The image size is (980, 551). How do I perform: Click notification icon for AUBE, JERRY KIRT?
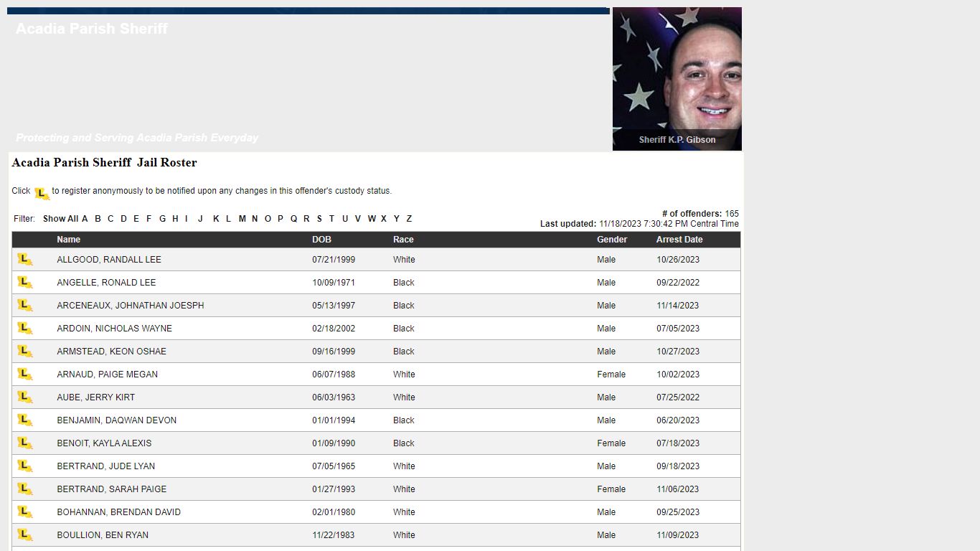point(25,397)
